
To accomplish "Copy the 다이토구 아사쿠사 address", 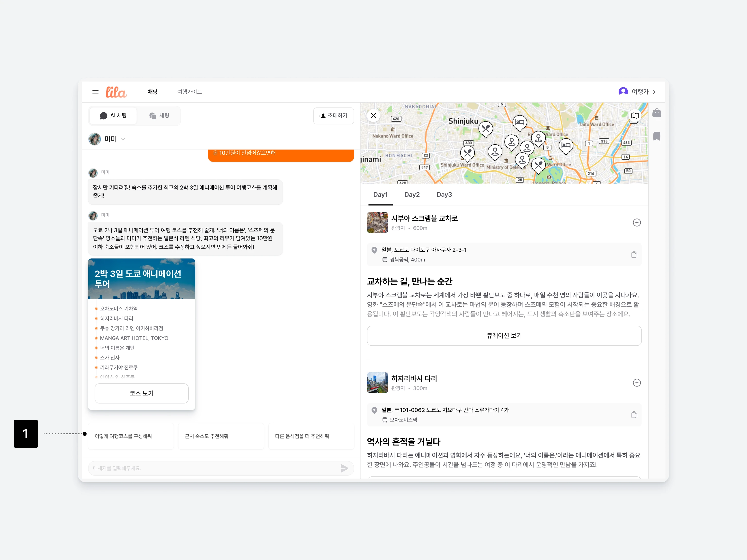I will coord(634,254).
